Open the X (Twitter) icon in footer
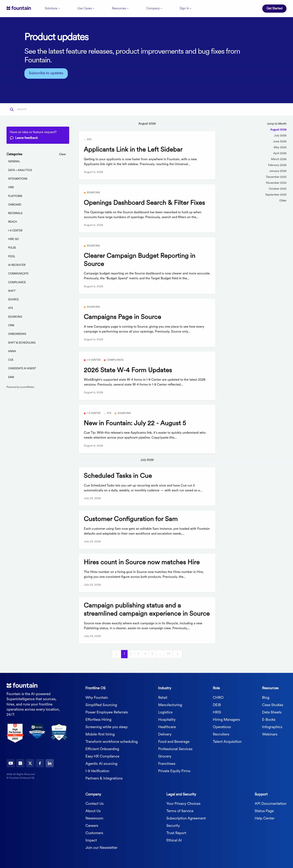This screenshot has height=868, width=293. click(30, 763)
